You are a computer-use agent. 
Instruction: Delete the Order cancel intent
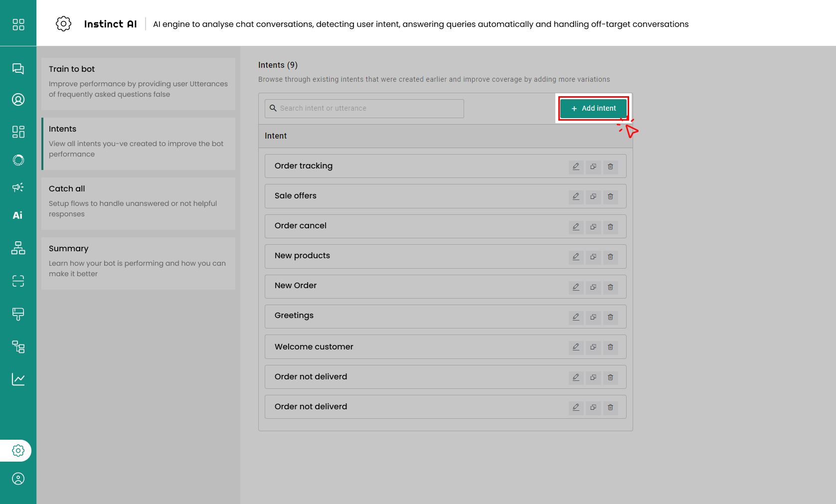pyautogui.click(x=610, y=227)
